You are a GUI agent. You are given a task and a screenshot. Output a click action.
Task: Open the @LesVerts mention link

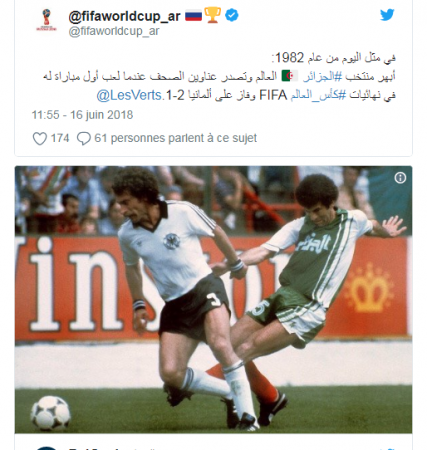click(x=129, y=95)
